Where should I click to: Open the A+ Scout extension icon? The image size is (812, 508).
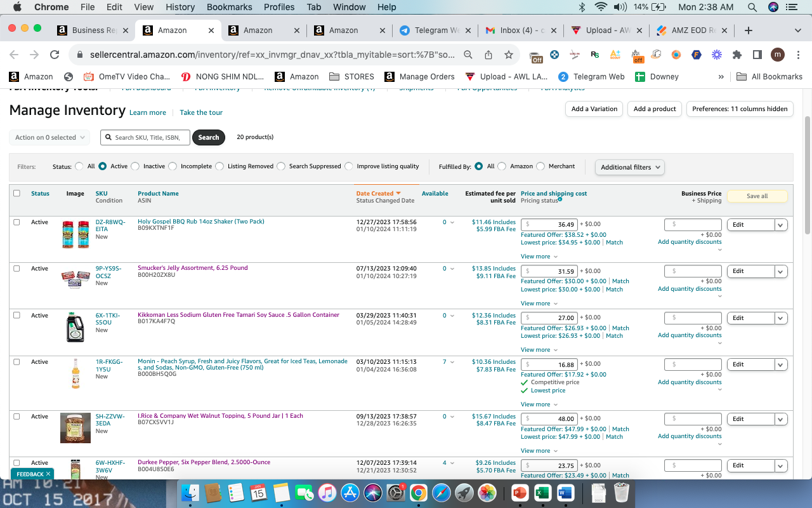(615, 55)
